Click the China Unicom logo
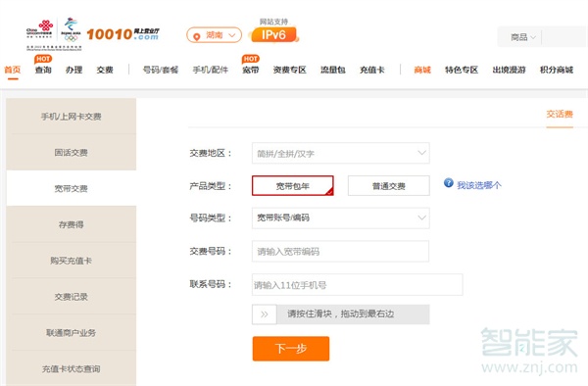The height and width of the screenshot is (386, 588). coord(40,29)
